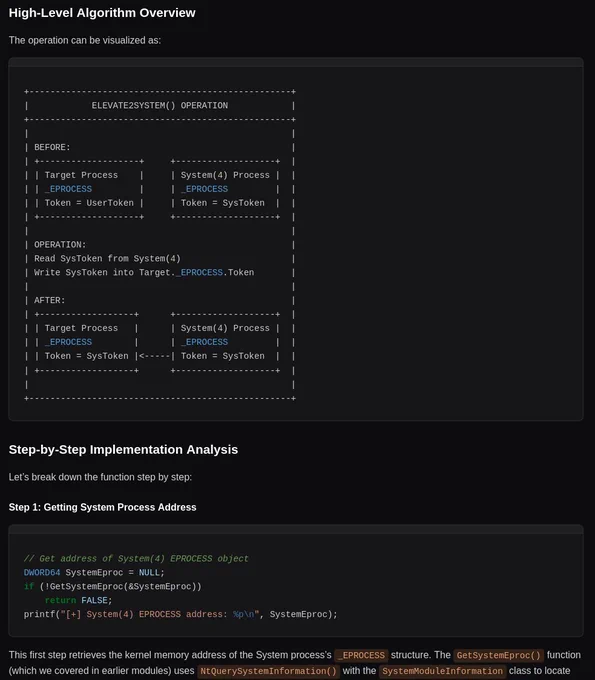Click "The operation can be visualized as:" text
Image resolution: width=595 pixels, height=680 pixels.
click(x=85, y=40)
